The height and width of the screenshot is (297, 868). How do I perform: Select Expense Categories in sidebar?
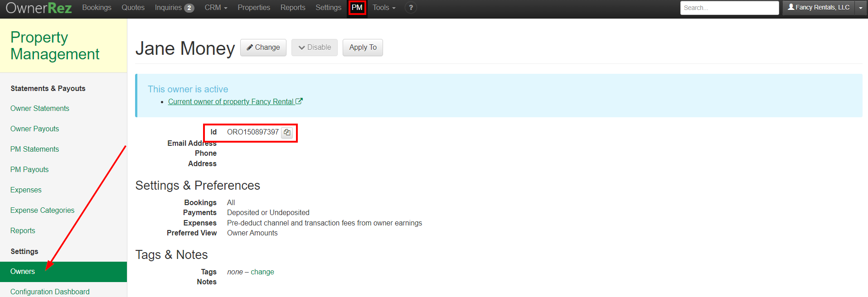pos(42,210)
